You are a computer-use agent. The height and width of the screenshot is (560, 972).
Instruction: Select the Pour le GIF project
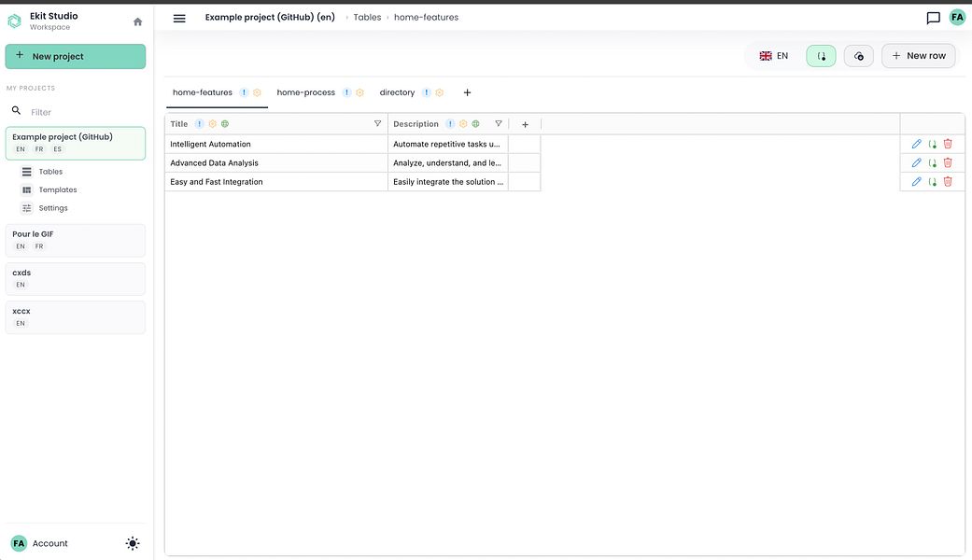coord(76,241)
